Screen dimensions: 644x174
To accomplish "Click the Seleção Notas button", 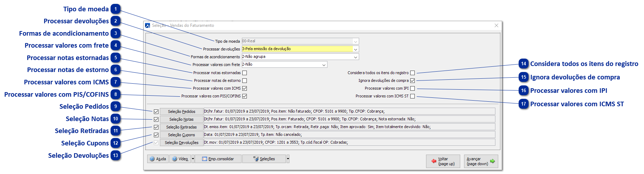I will click(181, 119).
